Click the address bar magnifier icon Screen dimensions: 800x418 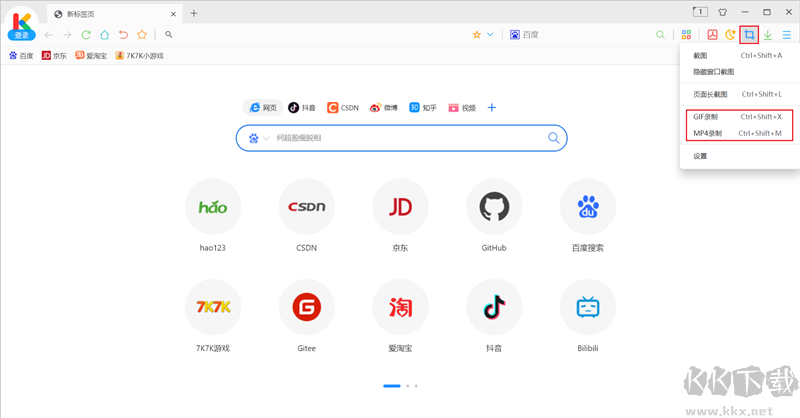[168, 35]
